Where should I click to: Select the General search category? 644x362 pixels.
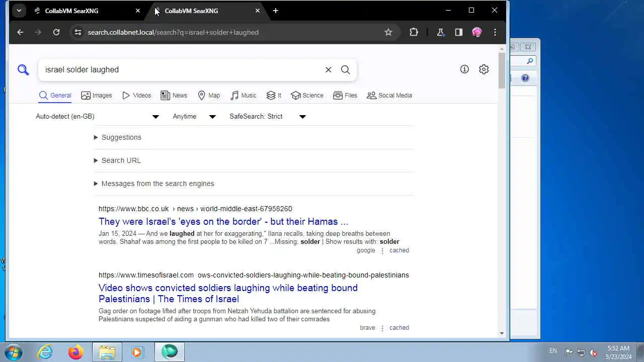coord(55,96)
